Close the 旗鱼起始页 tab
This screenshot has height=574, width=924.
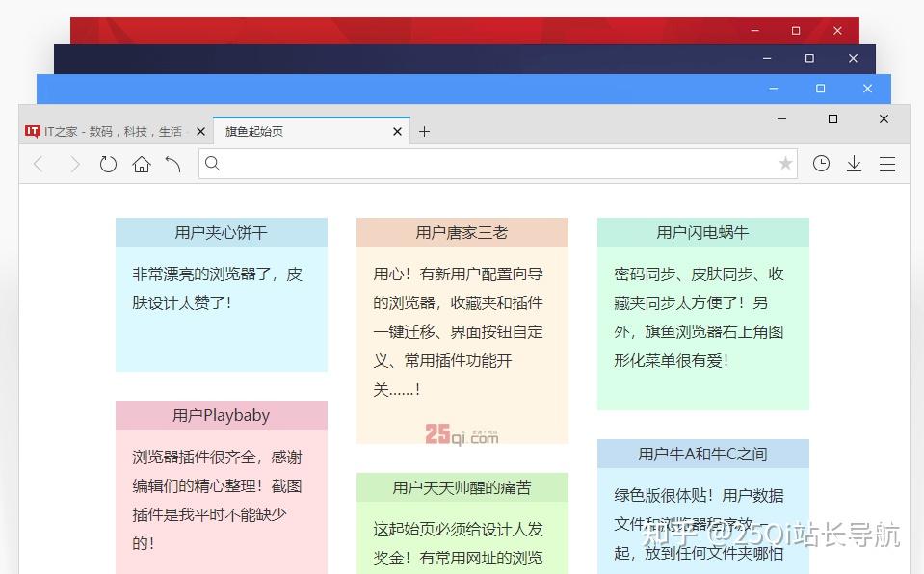pyautogui.click(x=396, y=131)
